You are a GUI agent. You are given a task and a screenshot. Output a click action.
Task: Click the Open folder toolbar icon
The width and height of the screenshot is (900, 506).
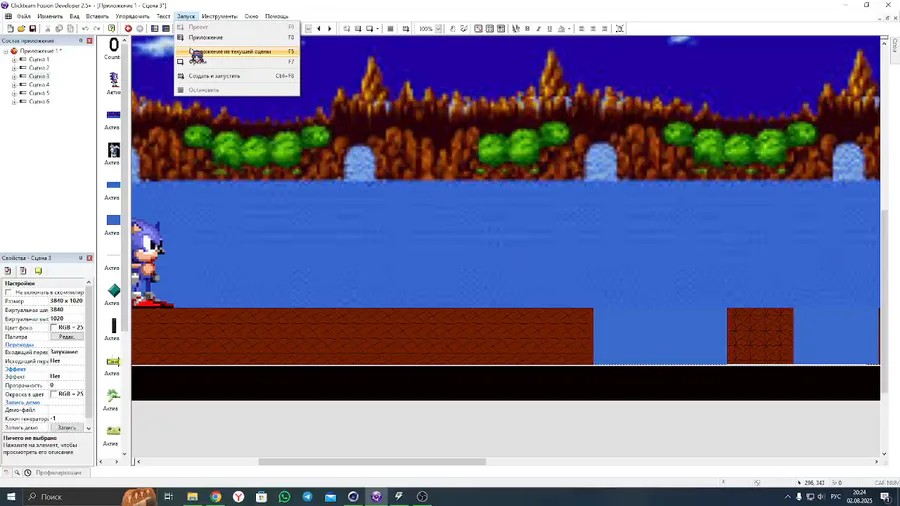coord(21,29)
